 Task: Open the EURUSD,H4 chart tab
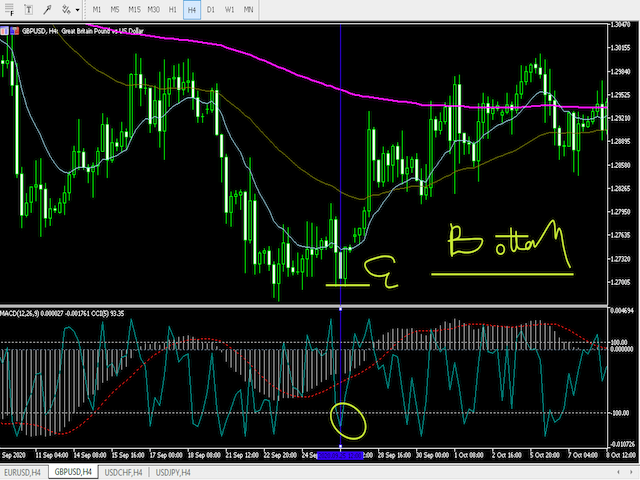point(22,473)
